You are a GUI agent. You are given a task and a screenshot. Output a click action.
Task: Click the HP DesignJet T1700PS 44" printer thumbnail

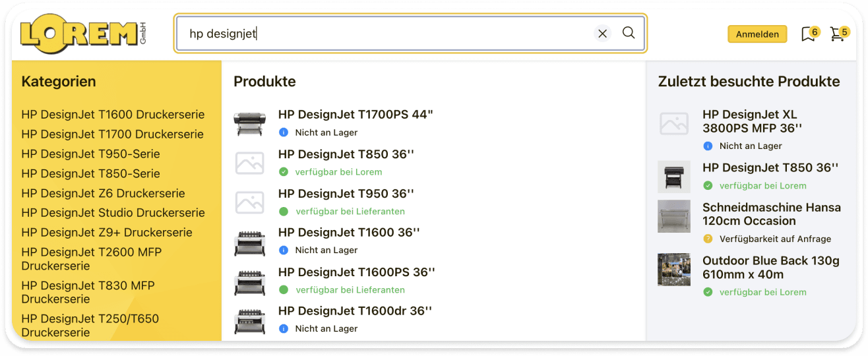[x=249, y=123]
